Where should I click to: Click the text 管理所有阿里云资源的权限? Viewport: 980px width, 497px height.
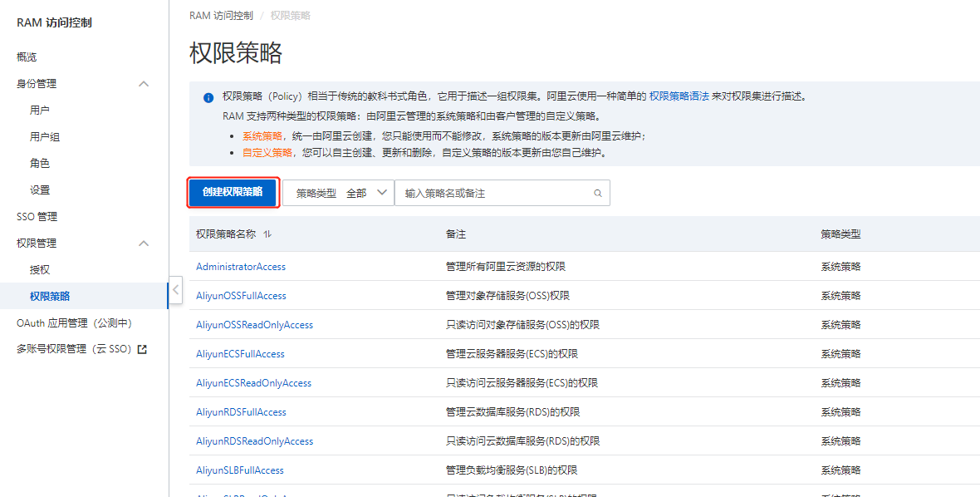[506, 266]
